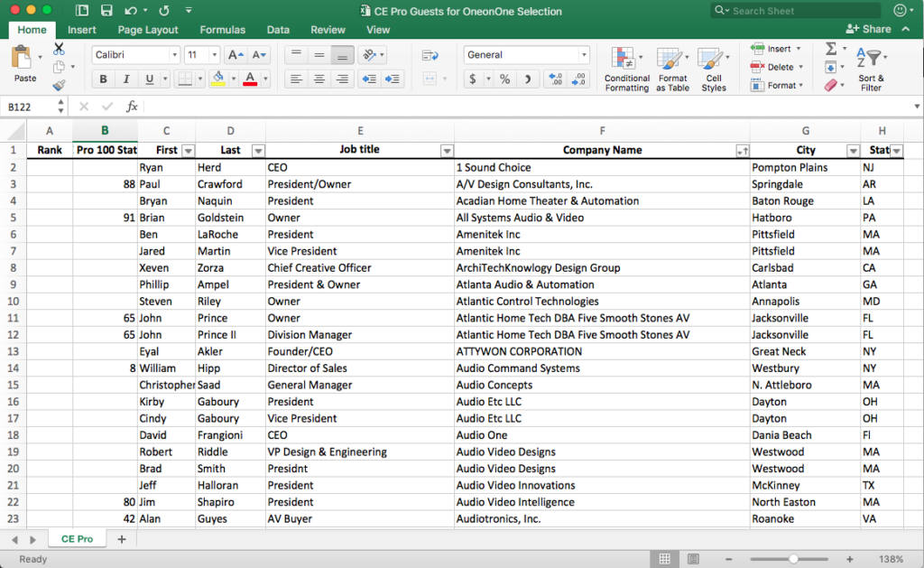
Task: Align cell content to the top
Action: 296,55
